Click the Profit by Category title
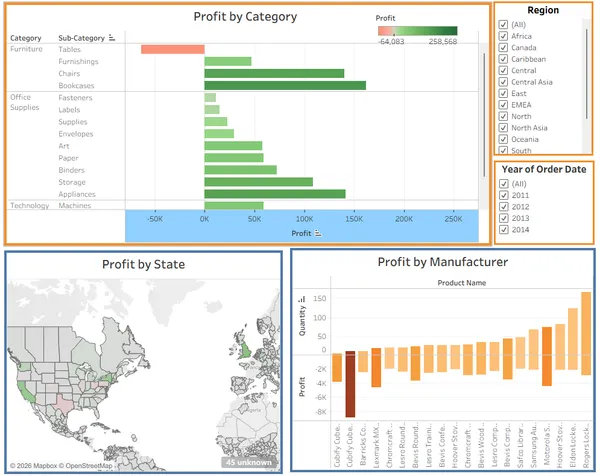The height and width of the screenshot is (476, 600). [245, 16]
